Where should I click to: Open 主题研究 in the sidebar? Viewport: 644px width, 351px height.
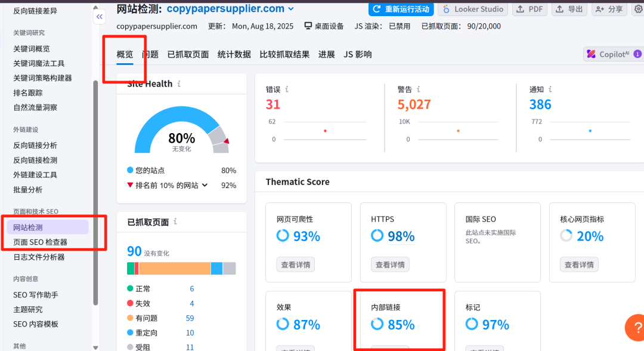coord(28,309)
